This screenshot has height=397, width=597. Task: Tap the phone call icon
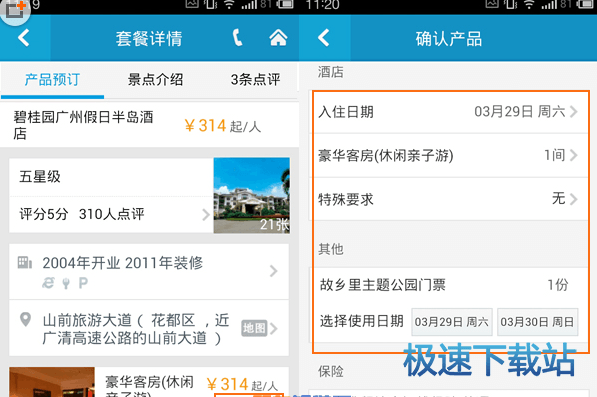pos(237,38)
